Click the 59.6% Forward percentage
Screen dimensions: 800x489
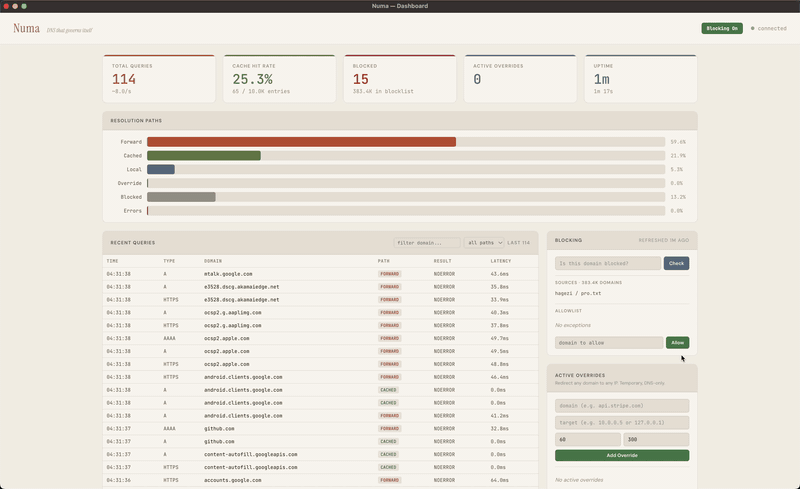pos(678,142)
